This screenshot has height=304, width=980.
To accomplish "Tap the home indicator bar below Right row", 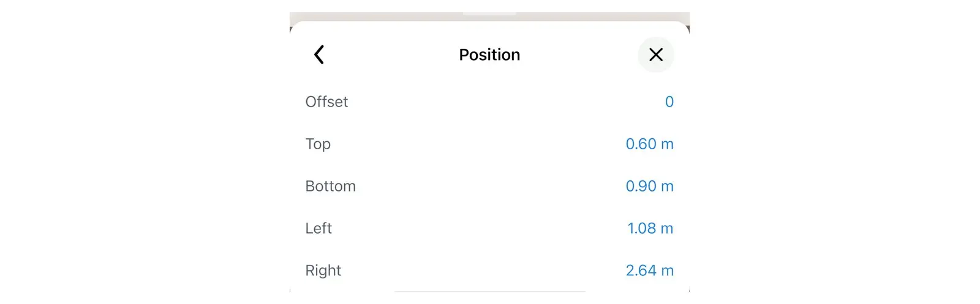I will click(x=489, y=291).
